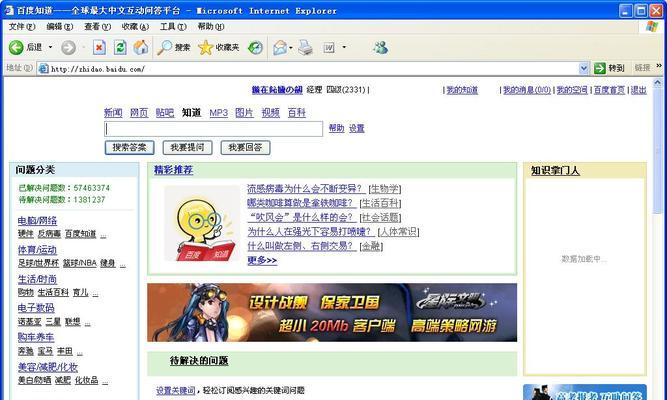The width and height of the screenshot is (667, 400).
Task: Open the History icon in toolbar
Action: coord(255,47)
